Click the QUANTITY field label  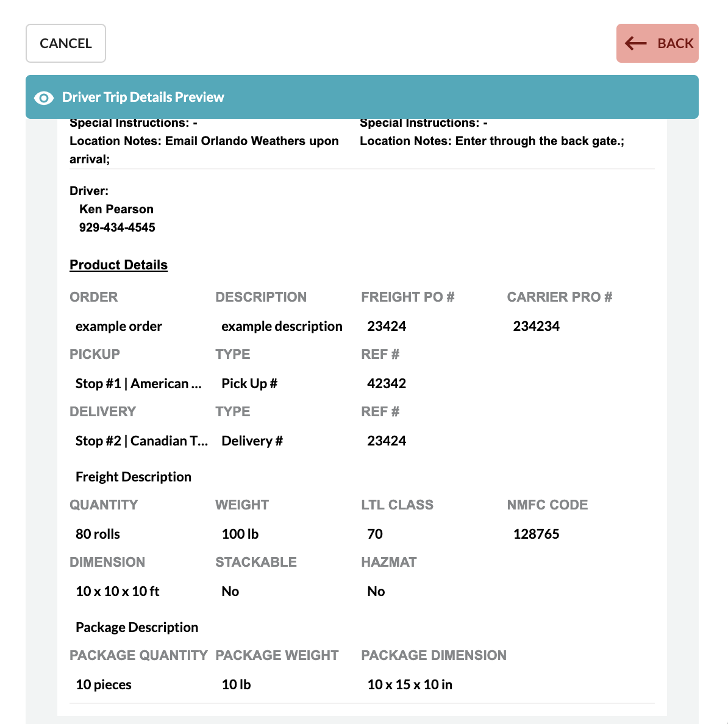[104, 505]
